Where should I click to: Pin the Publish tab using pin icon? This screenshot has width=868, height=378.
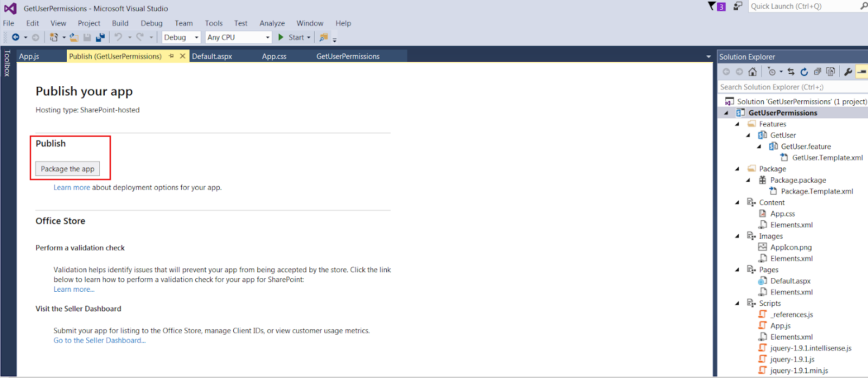[171, 56]
